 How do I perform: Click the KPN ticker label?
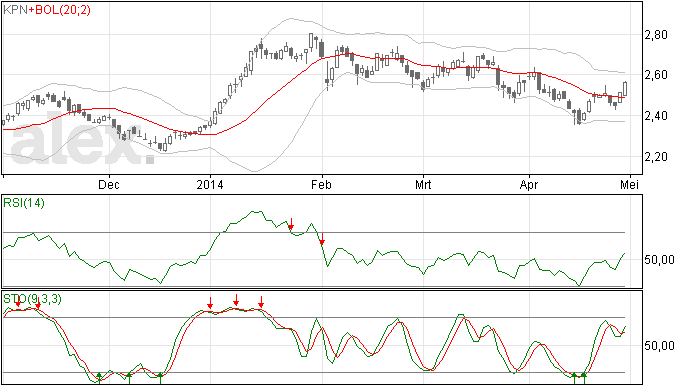coord(15,10)
